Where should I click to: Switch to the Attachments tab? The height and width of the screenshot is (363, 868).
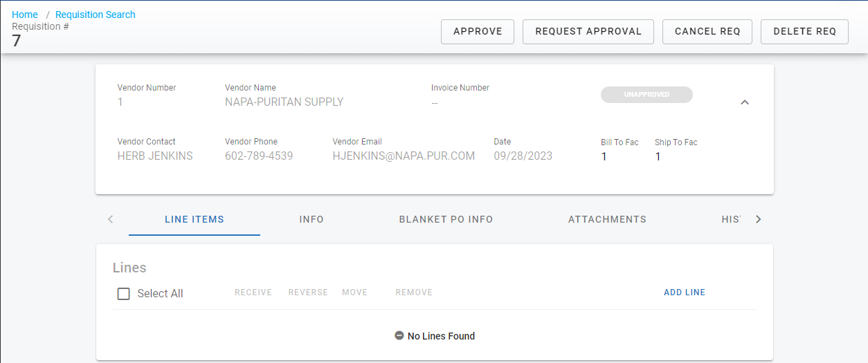[607, 219]
